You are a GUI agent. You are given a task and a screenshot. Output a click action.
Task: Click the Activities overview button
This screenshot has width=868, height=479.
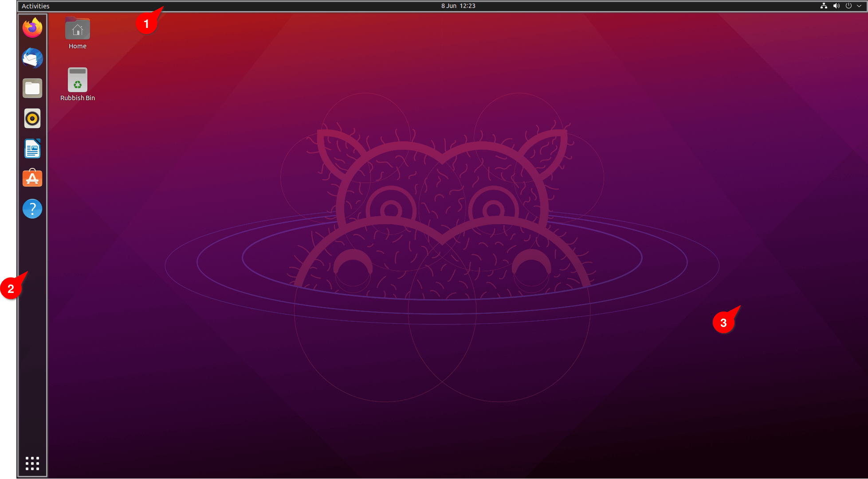(x=35, y=5)
